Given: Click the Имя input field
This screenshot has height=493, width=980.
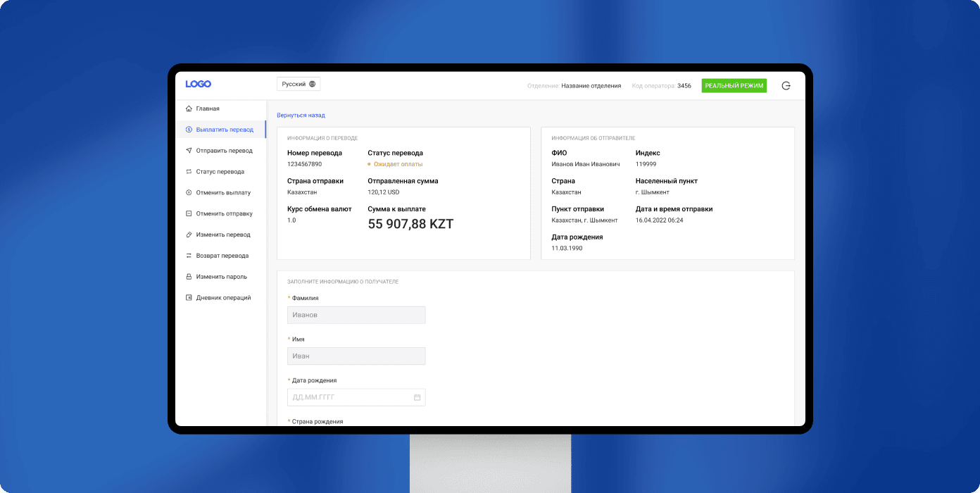Looking at the screenshot, I should pyautogui.click(x=356, y=356).
